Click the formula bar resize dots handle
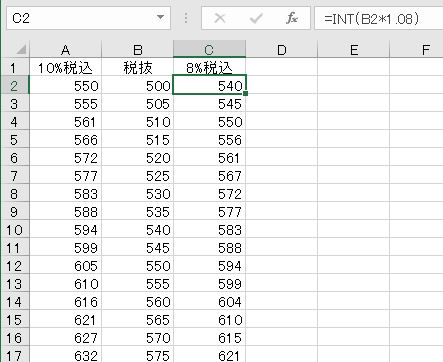Viewport: 443px width, 362px height. click(x=186, y=18)
